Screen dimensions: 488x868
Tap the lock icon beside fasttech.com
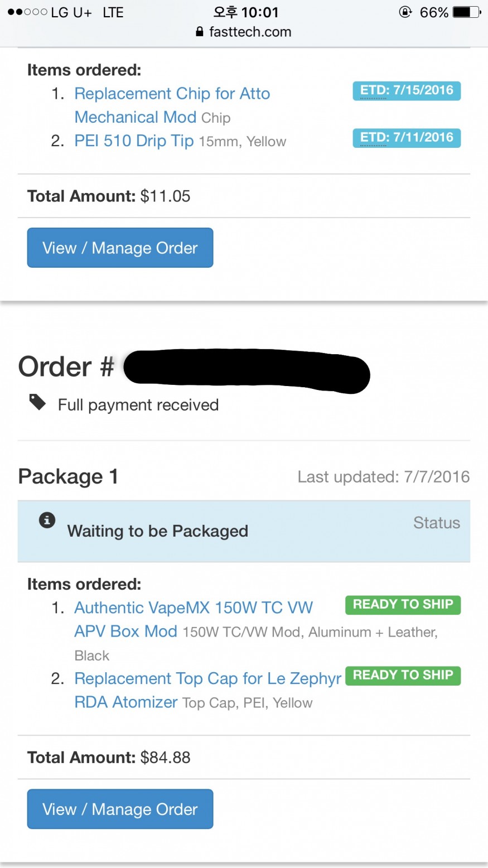tap(200, 32)
